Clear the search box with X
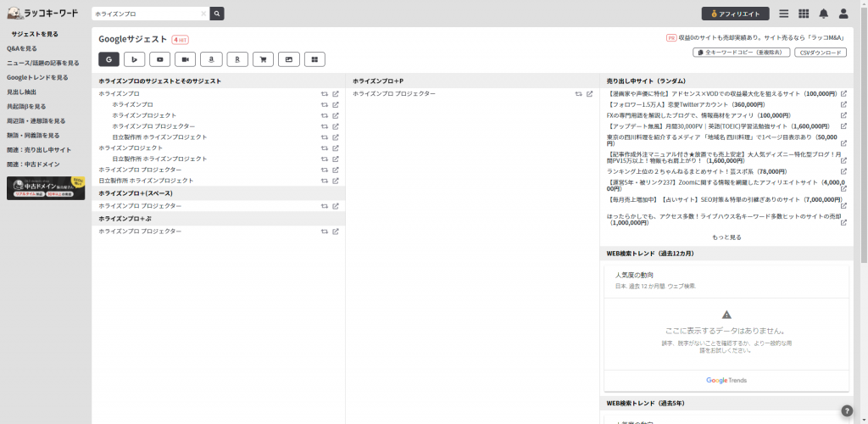Image resolution: width=868 pixels, height=424 pixels. [x=203, y=14]
